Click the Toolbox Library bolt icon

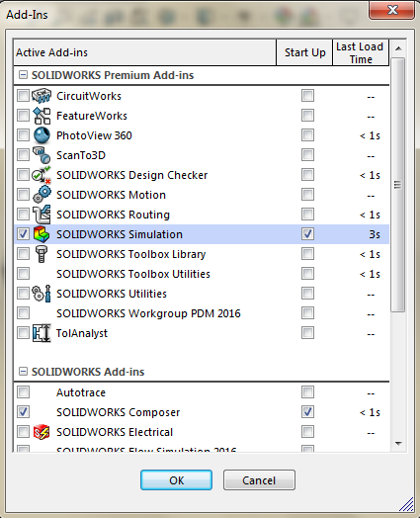42,254
